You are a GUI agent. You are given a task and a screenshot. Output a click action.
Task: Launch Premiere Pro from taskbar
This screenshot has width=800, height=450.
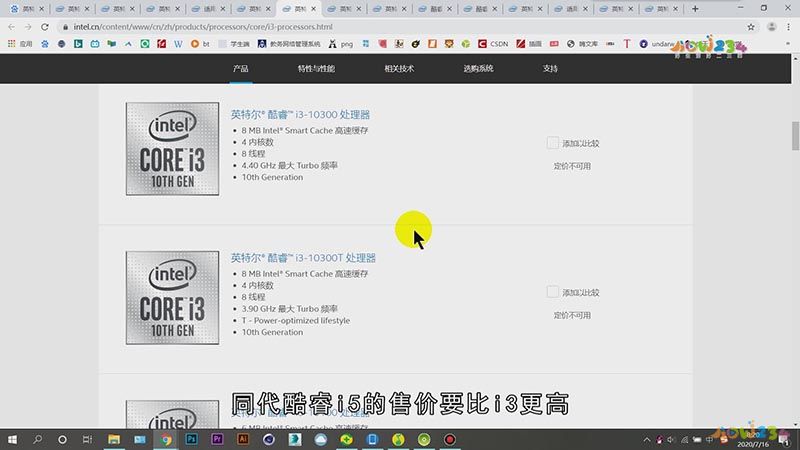point(217,439)
